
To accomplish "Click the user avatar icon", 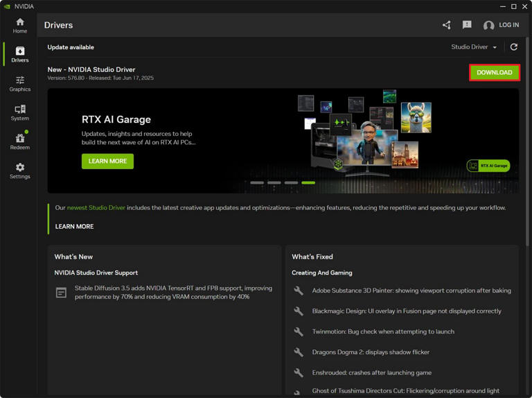I will [x=488, y=25].
